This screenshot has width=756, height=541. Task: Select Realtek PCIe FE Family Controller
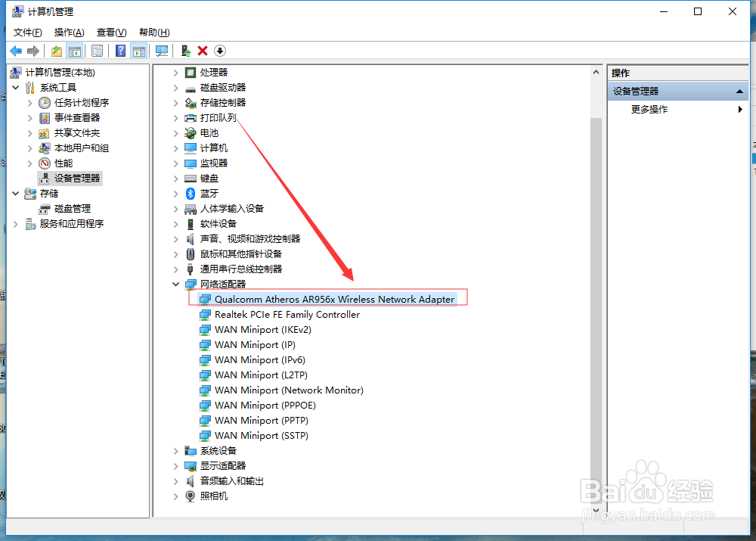287,315
